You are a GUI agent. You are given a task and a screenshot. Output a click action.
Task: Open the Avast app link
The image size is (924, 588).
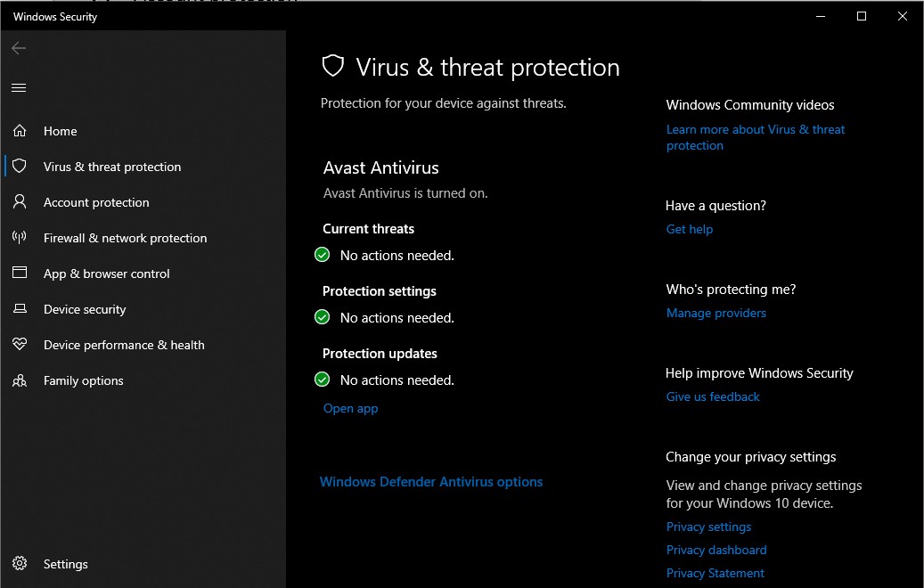(350, 408)
